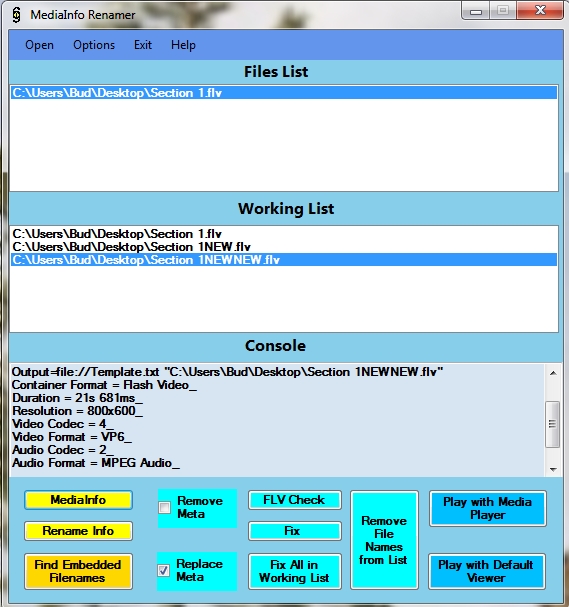
Task: Click the Rename Info button
Action: pyautogui.click(x=78, y=531)
